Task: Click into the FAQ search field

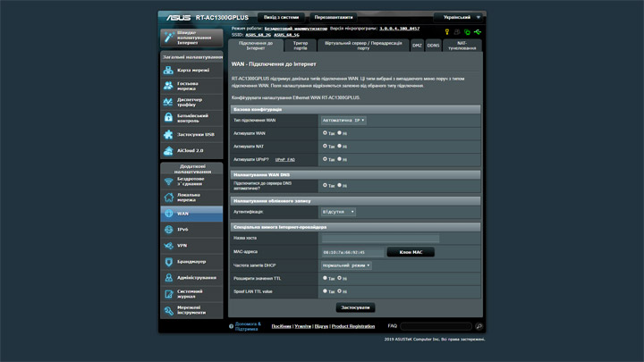Action: coord(436,326)
